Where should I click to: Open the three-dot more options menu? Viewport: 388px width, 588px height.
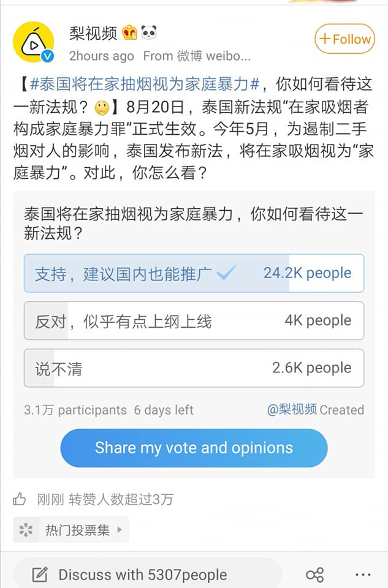point(363,575)
